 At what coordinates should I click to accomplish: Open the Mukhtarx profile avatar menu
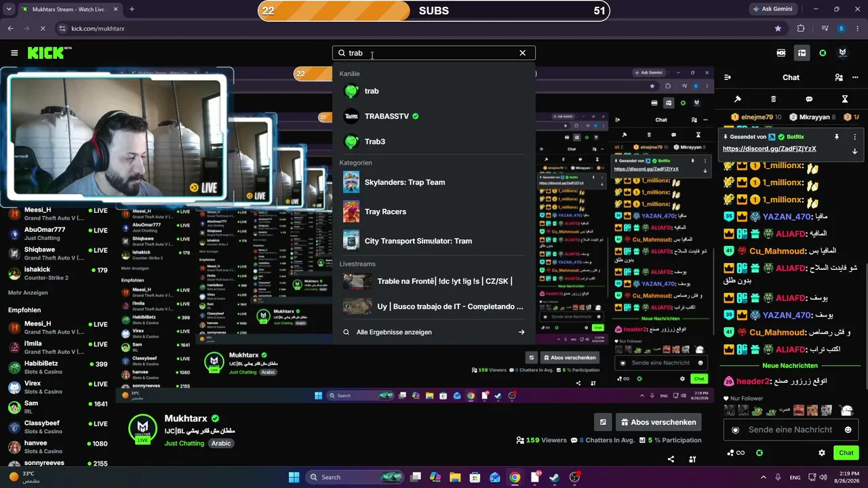click(842, 53)
